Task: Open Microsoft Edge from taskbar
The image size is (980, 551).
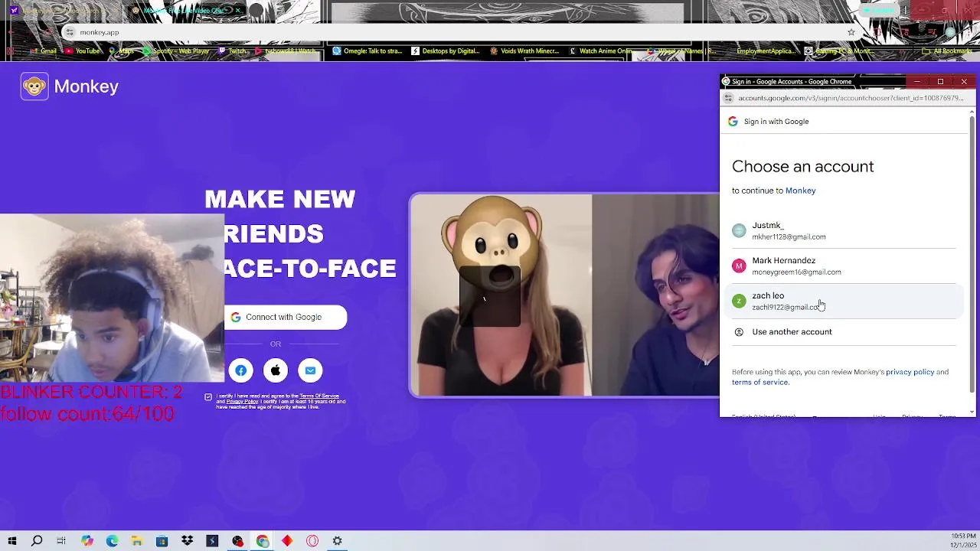Action: [113, 541]
